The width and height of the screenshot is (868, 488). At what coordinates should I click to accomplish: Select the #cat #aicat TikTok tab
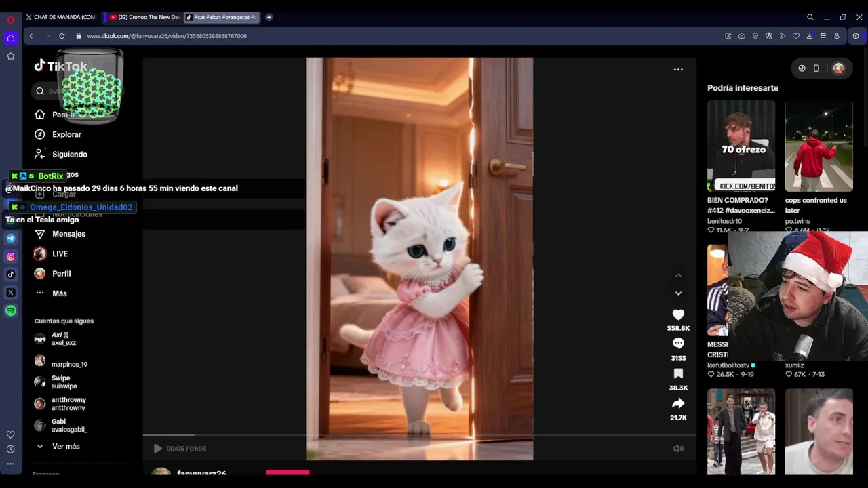coord(222,17)
